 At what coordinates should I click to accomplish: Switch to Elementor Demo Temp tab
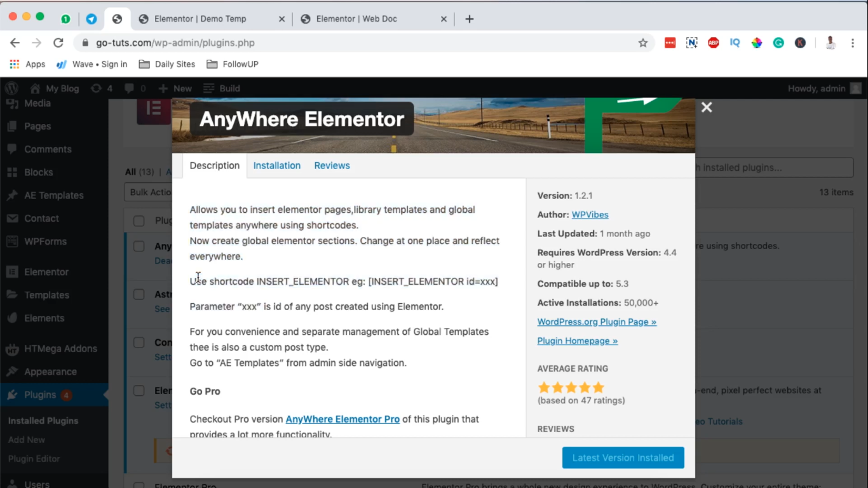(x=211, y=19)
